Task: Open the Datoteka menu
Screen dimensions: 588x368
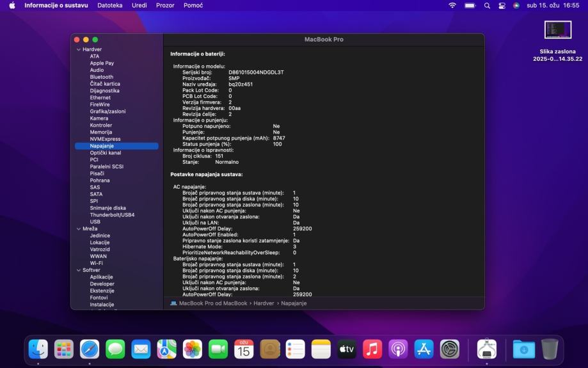Action: [x=110, y=5]
